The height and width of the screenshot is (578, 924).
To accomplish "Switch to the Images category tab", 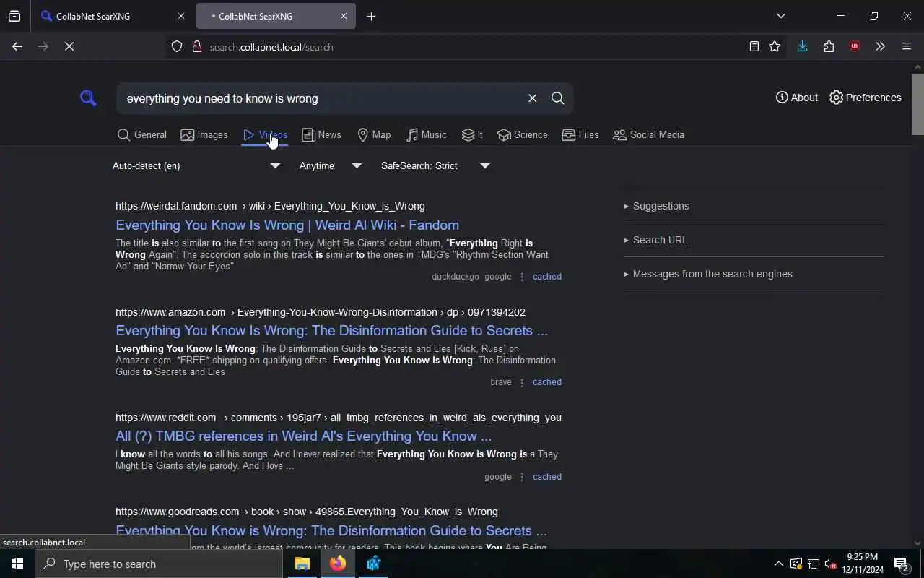I will click(204, 135).
